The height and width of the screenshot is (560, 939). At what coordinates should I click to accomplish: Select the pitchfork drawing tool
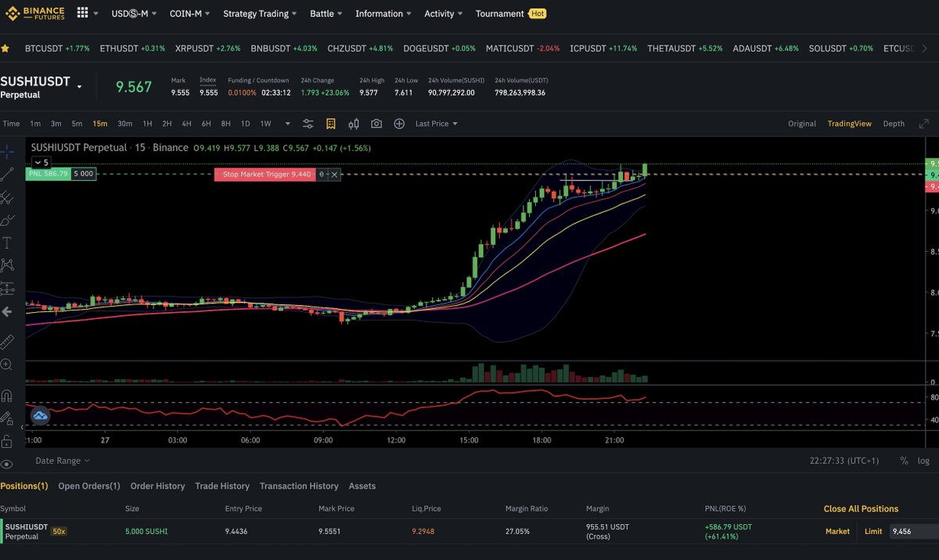(7, 197)
